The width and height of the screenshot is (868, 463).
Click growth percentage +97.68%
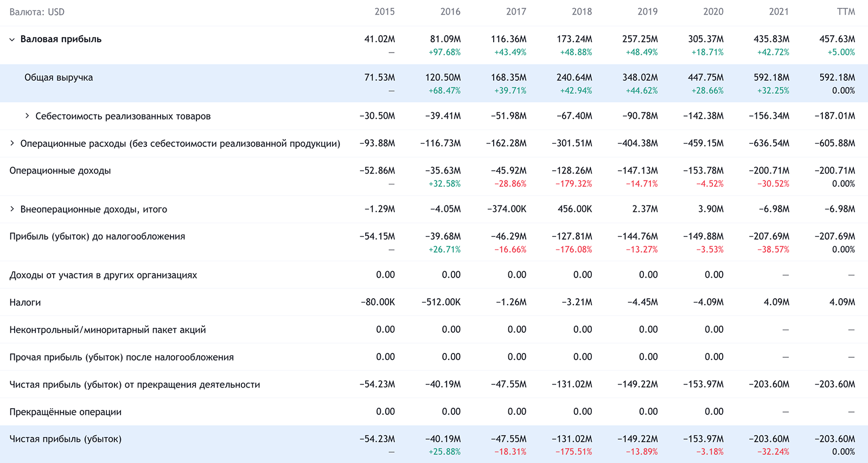point(444,53)
